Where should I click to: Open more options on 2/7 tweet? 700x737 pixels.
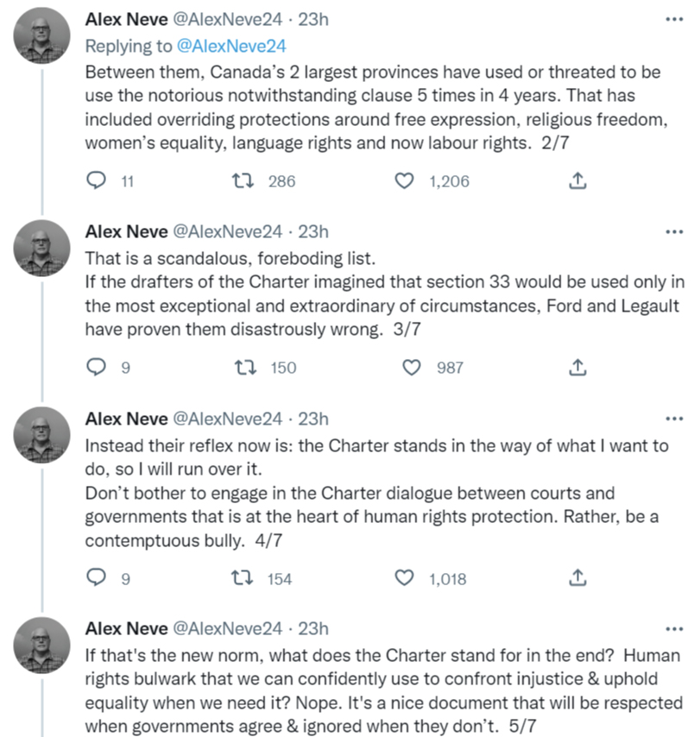point(674,19)
